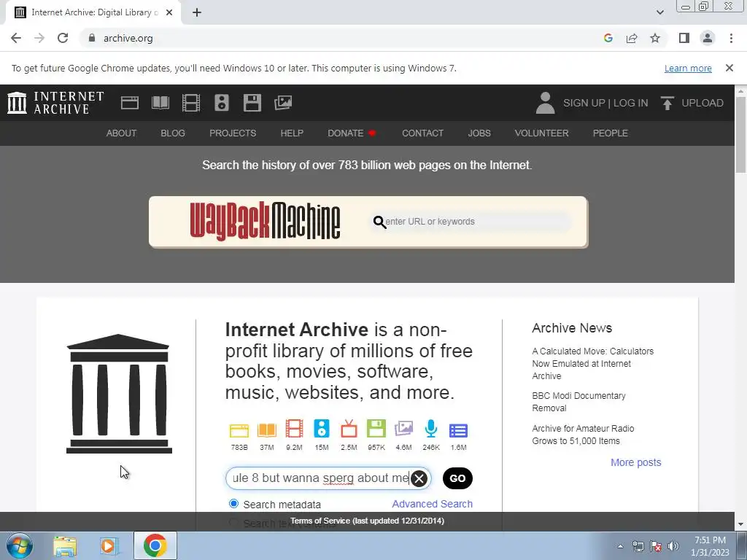Screen dimensions: 747x560
Task: Reload the page with the refresh button
Action: pos(63,38)
